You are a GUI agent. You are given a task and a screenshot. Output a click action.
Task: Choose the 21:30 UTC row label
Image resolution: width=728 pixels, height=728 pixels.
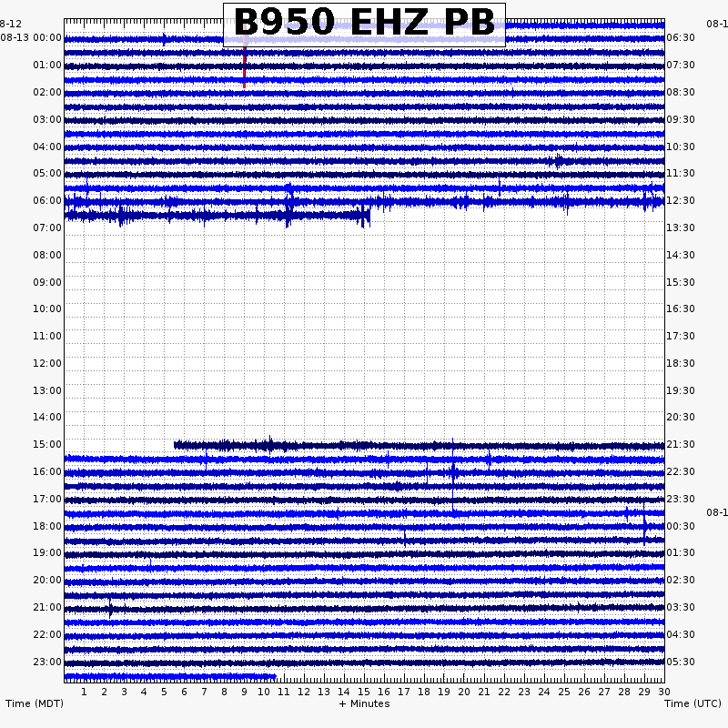click(681, 445)
